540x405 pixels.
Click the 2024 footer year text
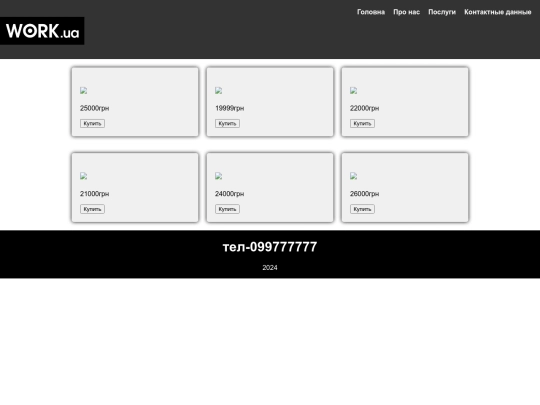pos(270,268)
